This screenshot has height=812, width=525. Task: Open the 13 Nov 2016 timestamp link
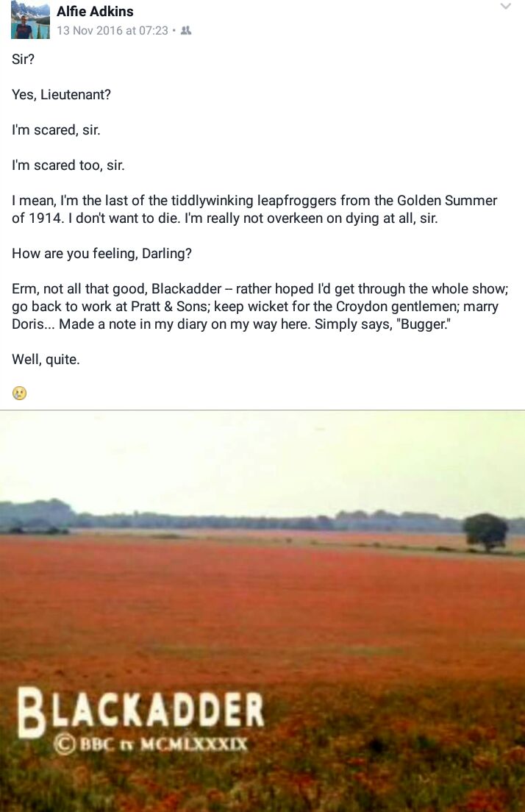(x=113, y=31)
